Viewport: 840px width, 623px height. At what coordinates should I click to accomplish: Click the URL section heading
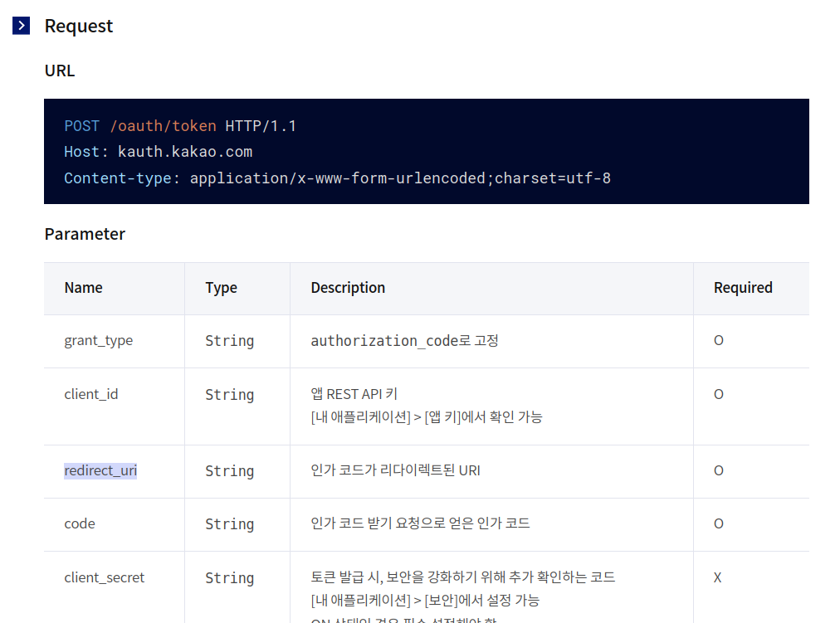[x=59, y=71]
